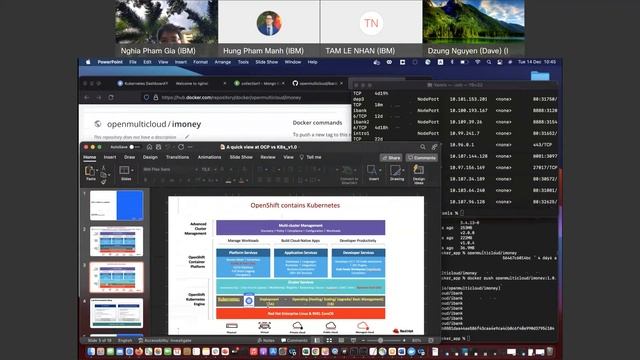Open the Drawing tools icon in the ribbon
Image resolution: width=640 pixels, height=360 pixels.
pyautogui.click(x=395, y=170)
